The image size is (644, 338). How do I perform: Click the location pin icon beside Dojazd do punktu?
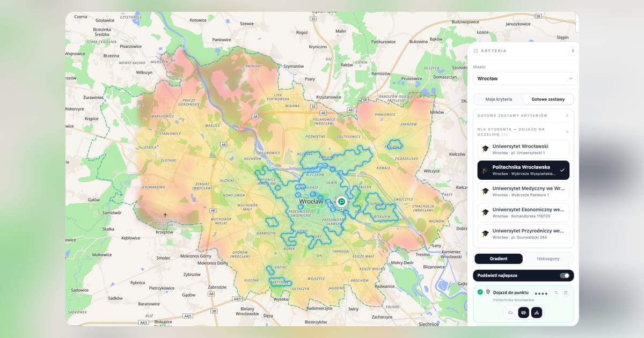[x=488, y=292]
